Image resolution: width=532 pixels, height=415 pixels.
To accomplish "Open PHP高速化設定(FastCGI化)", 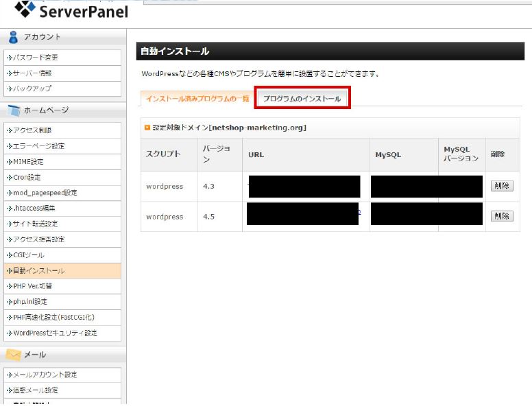I will (x=62, y=318).
